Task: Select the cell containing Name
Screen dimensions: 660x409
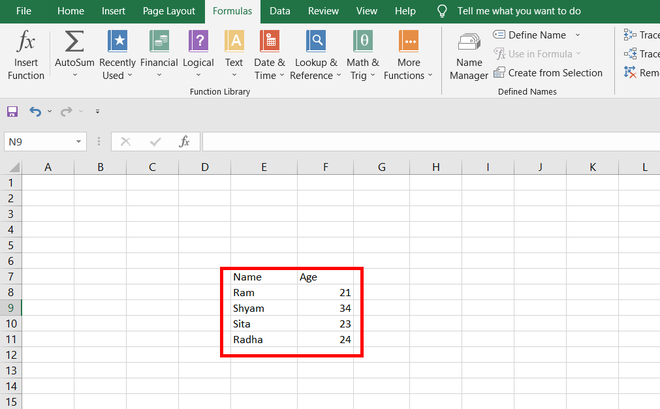Action: (264, 277)
